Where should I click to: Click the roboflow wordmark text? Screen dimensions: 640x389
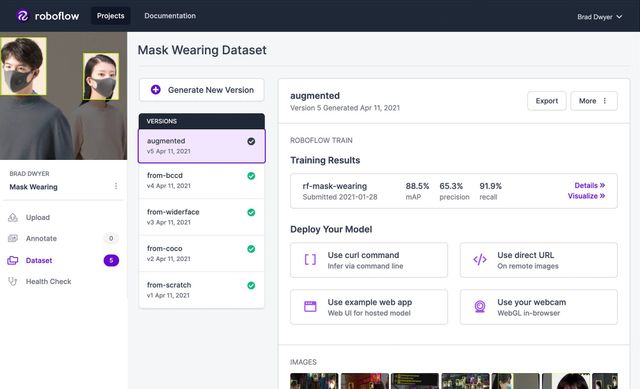click(57, 16)
